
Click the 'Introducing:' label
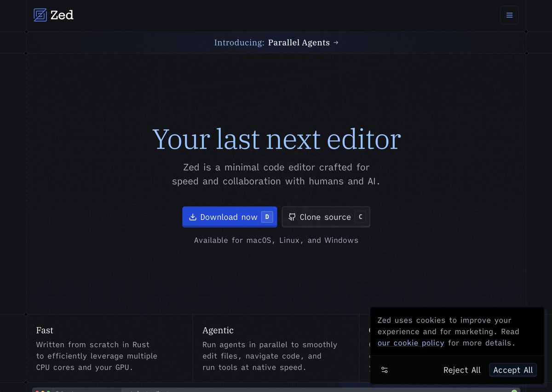[239, 42]
